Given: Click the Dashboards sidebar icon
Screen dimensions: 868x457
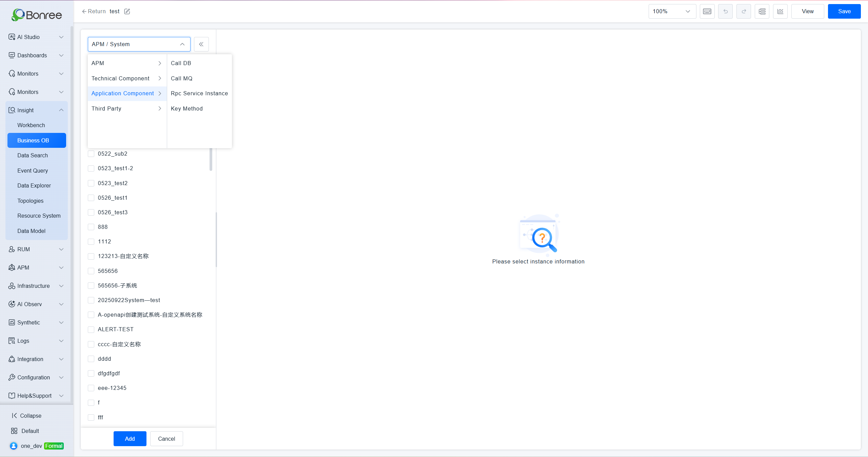Looking at the screenshot, I should click(x=12, y=55).
